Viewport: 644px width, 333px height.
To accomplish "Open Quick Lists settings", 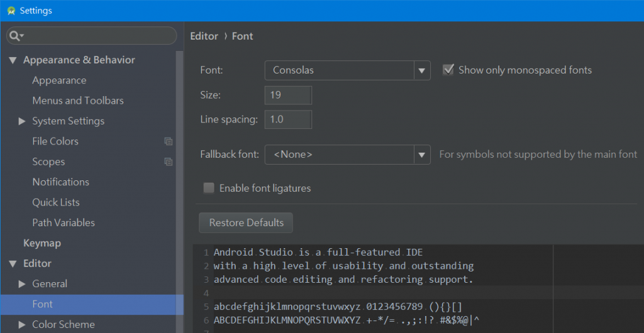I will (56, 202).
